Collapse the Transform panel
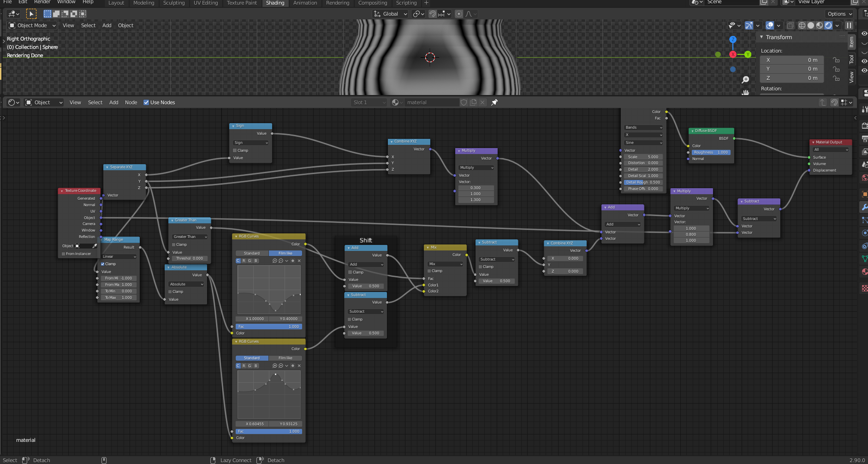 point(761,37)
